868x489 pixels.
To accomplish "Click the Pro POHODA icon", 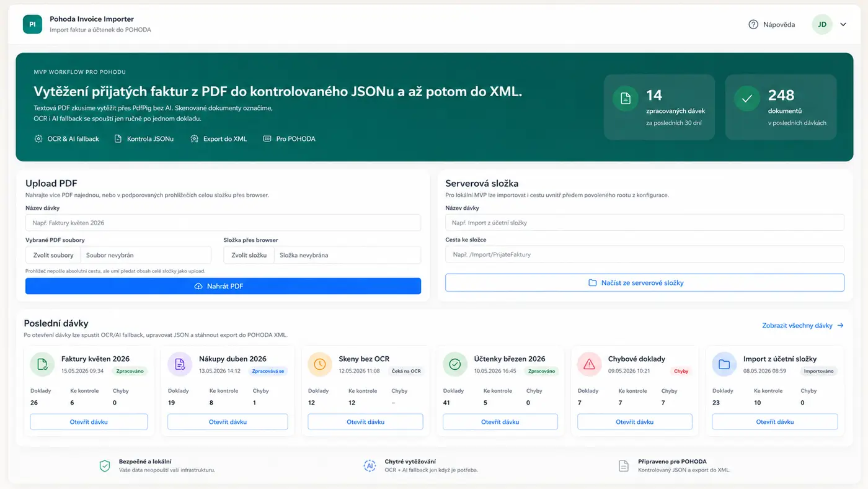I will pos(267,139).
